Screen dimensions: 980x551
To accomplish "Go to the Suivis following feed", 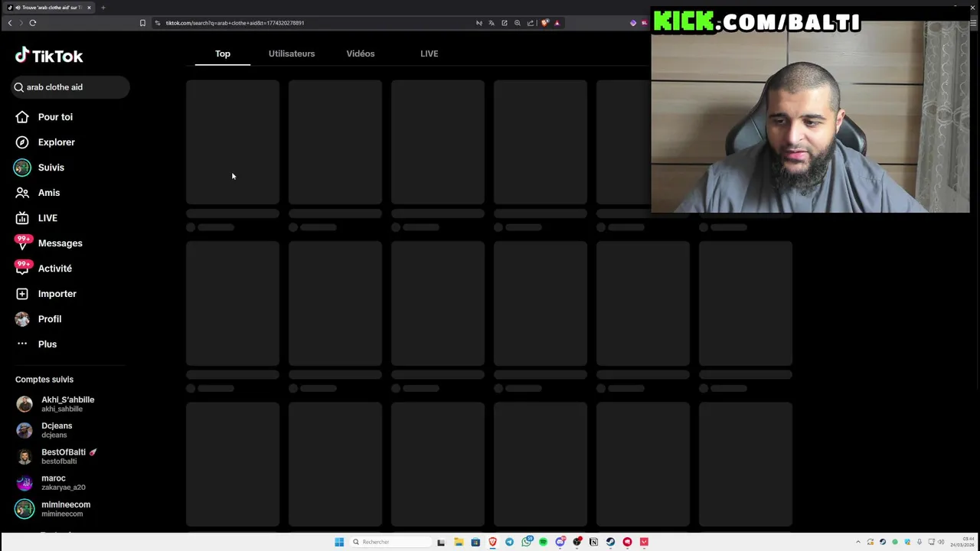I will (x=40, y=168).
